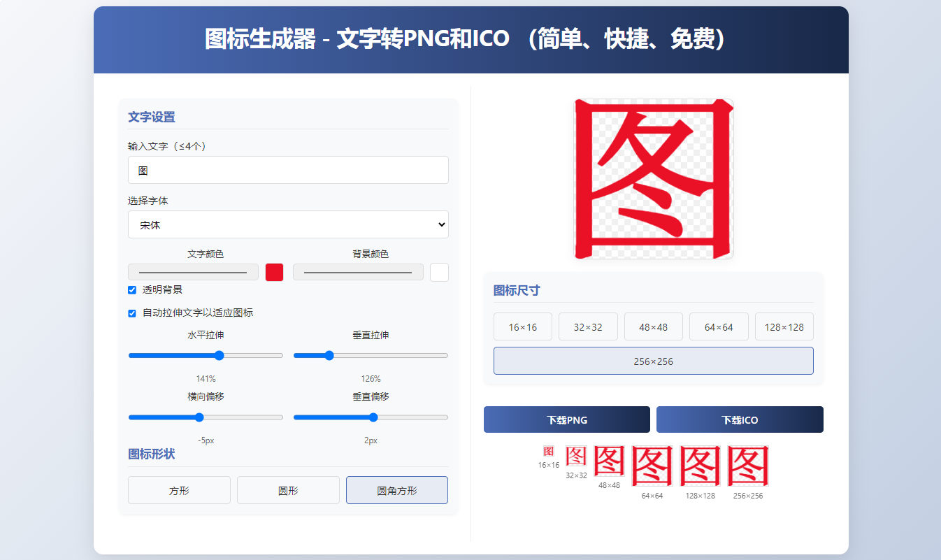Click the 32×32 preview icon thumbnail
The image size is (941, 560).
click(576, 457)
